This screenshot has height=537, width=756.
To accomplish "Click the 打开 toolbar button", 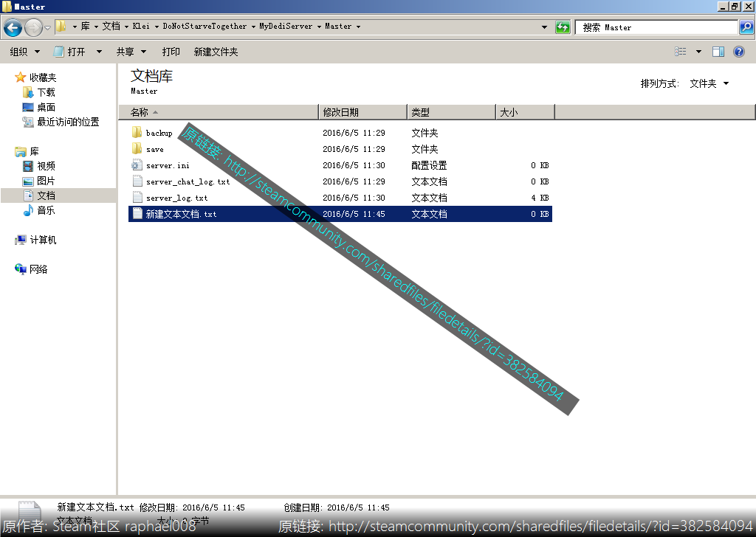I will pyautogui.click(x=70, y=52).
